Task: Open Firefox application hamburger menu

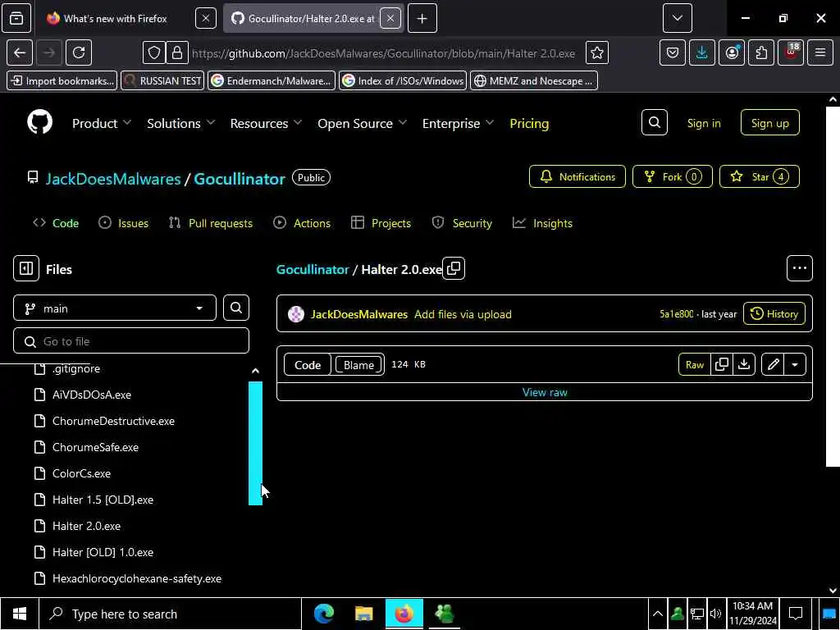Action: pos(819,52)
